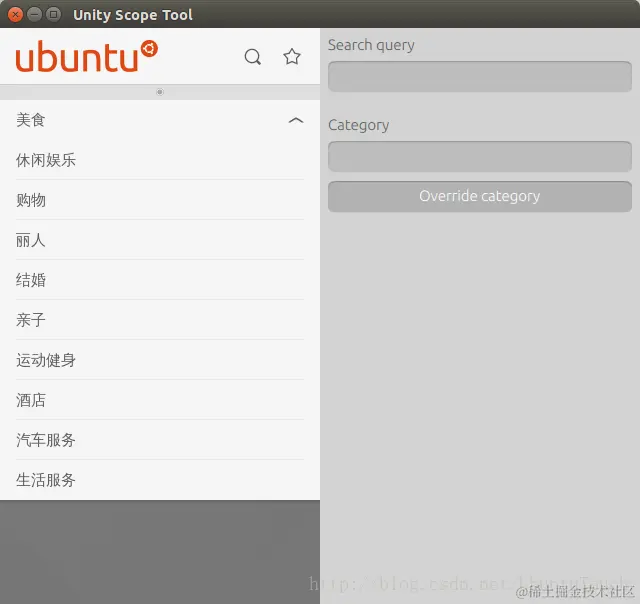Click the Override category button
The image size is (640, 604).
480,196
